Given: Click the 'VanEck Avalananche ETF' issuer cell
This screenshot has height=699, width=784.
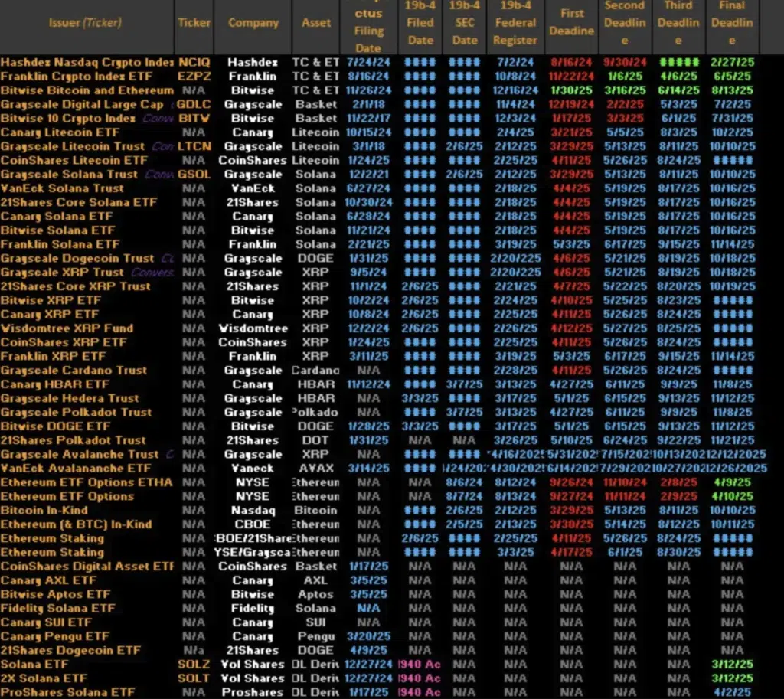Looking at the screenshot, I should click(x=76, y=469).
